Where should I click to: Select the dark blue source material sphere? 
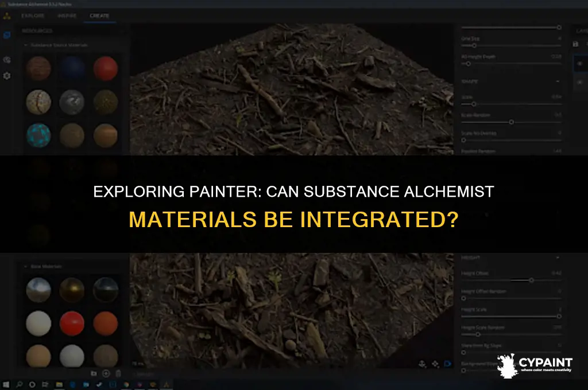coord(72,69)
